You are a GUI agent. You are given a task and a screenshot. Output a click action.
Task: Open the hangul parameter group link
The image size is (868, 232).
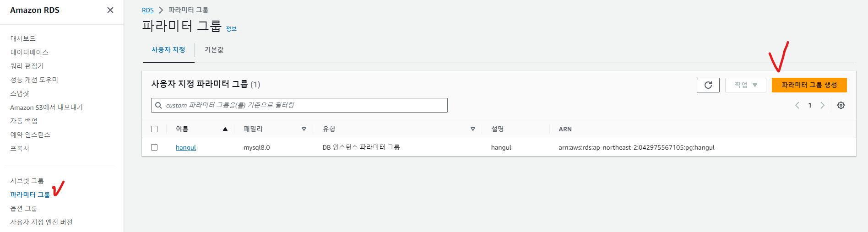coord(185,147)
